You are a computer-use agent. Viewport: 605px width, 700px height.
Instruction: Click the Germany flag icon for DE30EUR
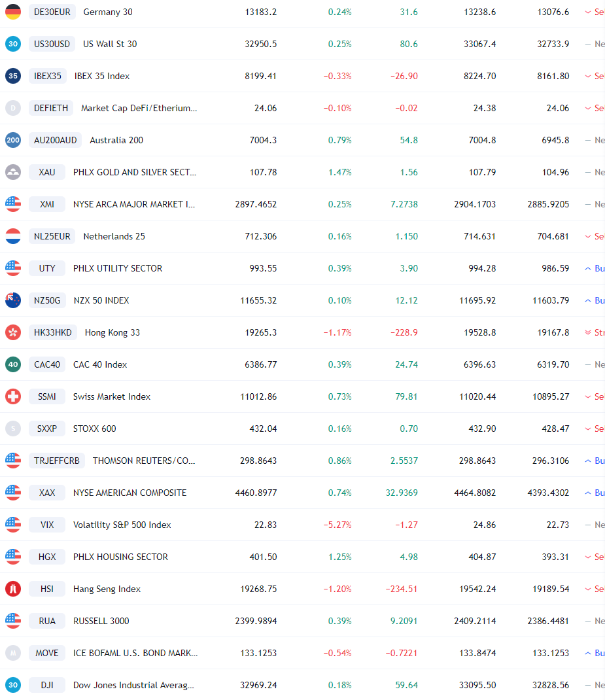(13, 12)
